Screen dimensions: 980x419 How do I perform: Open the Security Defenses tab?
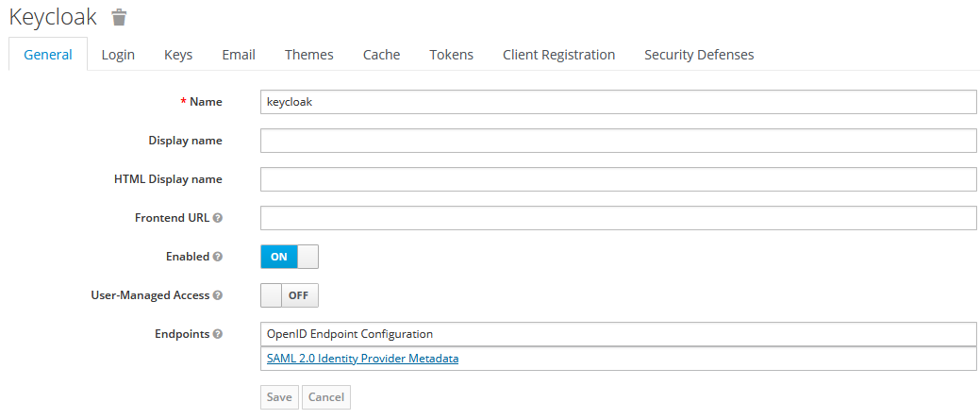(x=699, y=55)
